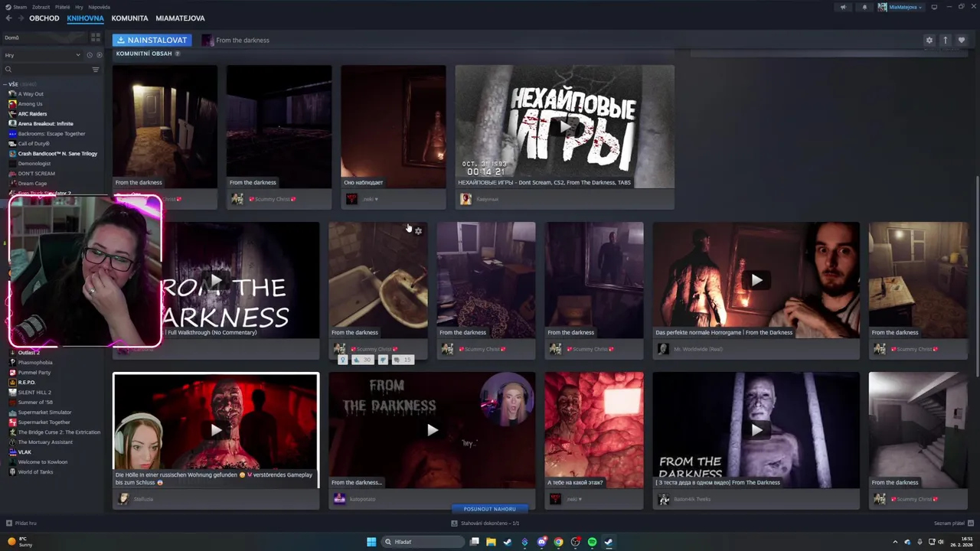Open the А тебе на какой этаж? screenshot
This screenshot has height=551, width=980.
pos(594,430)
